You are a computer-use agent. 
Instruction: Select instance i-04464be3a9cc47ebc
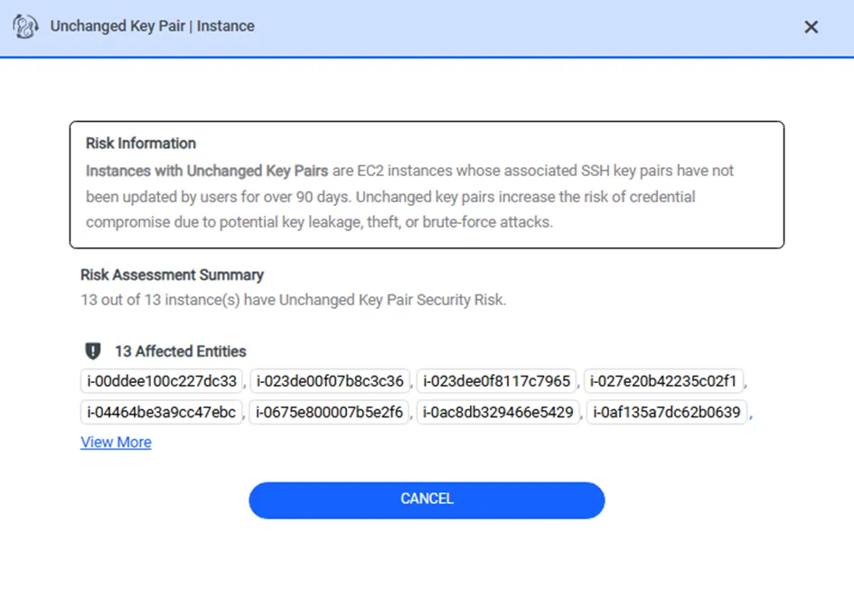point(161,412)
